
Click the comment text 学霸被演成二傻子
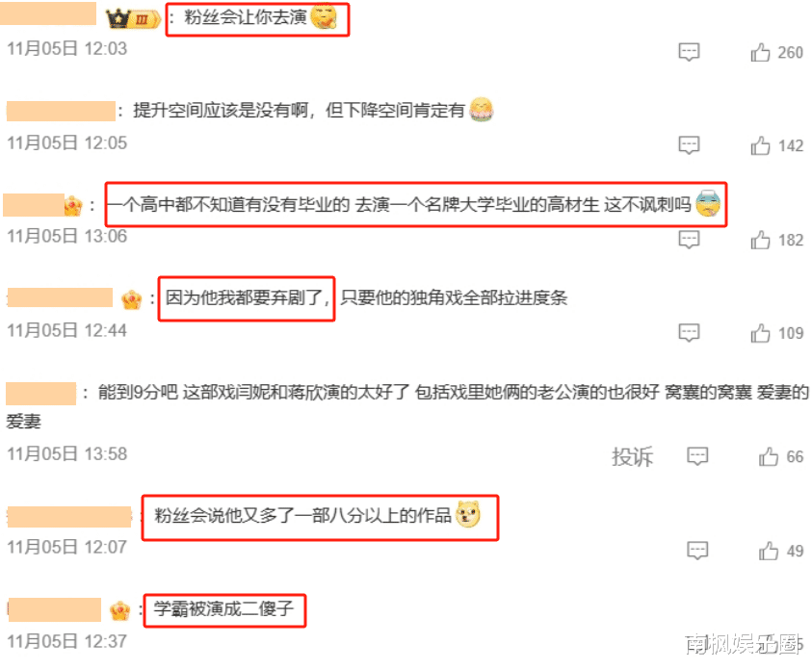pyautogui.click(x=223, y=609)
